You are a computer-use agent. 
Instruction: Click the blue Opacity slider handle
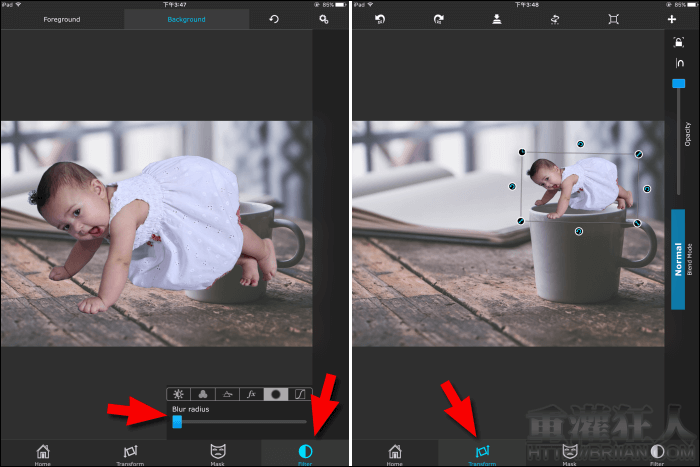click(679, 83)
